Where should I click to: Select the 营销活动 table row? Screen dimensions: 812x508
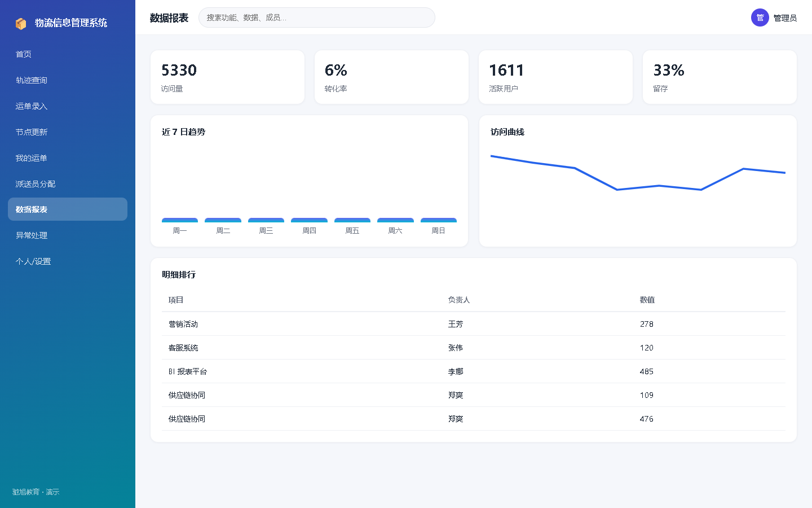coord(474,324)
